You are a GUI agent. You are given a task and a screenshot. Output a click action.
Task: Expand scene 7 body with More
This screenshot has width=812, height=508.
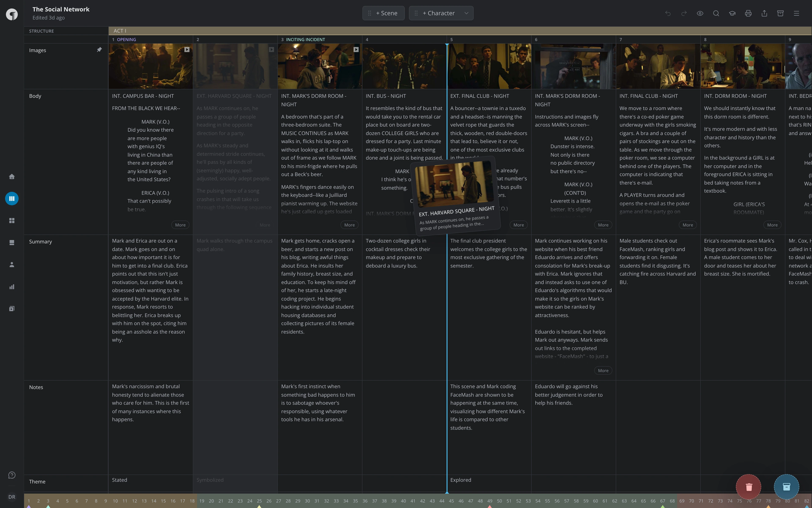tap(687, 225)
